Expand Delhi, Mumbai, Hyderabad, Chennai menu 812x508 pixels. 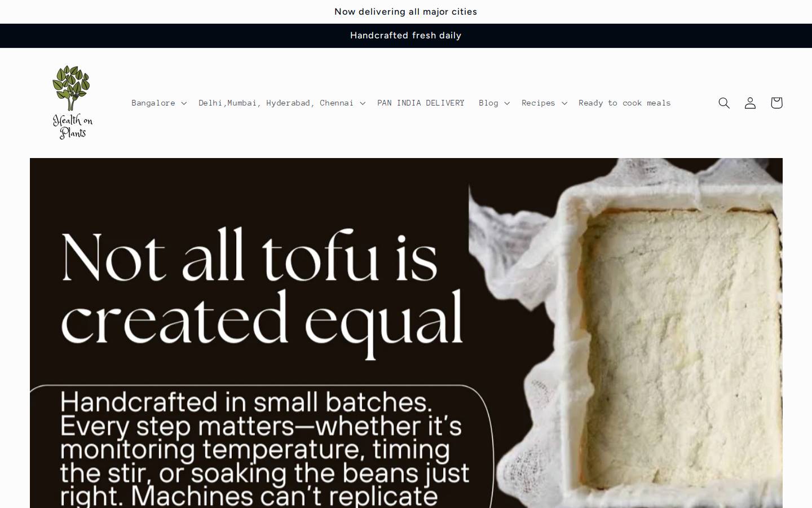coord(282,103)
